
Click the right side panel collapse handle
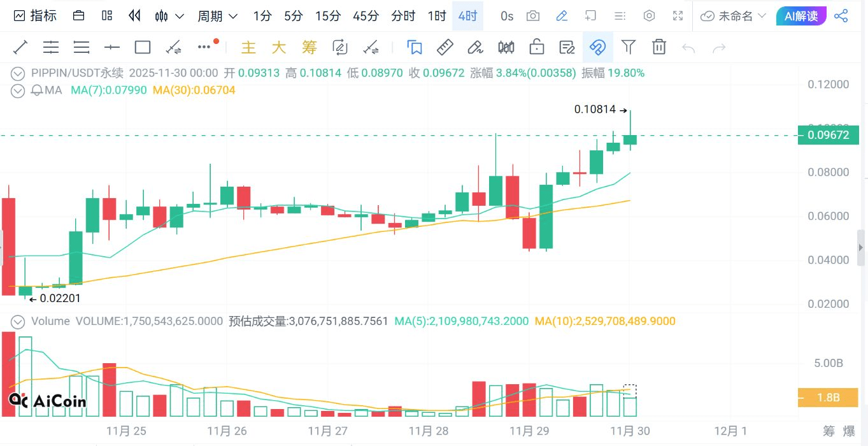(x=862, y=248)
